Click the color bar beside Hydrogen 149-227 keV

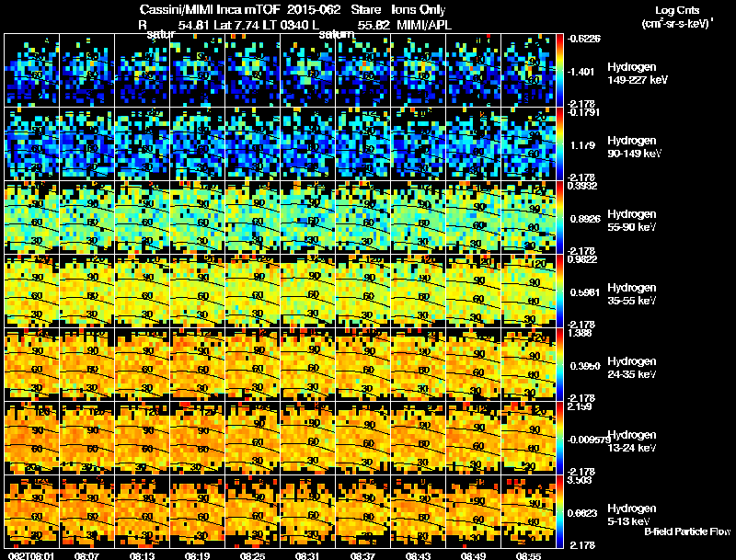559,71
